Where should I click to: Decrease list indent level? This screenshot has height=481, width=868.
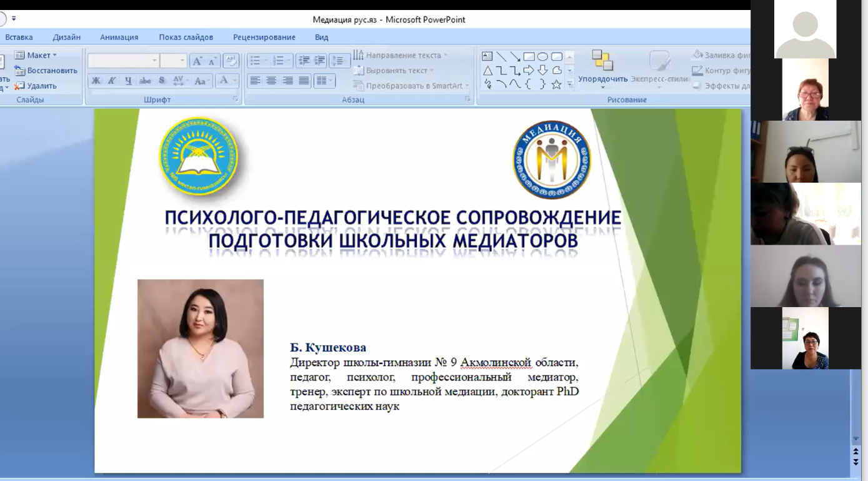coord(304,61)
